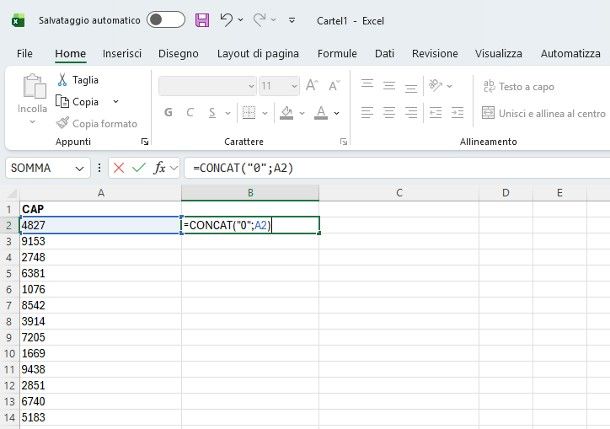This screenshot has width=610, height=429.
Task: Open the Formule tab
Action: 337,53
